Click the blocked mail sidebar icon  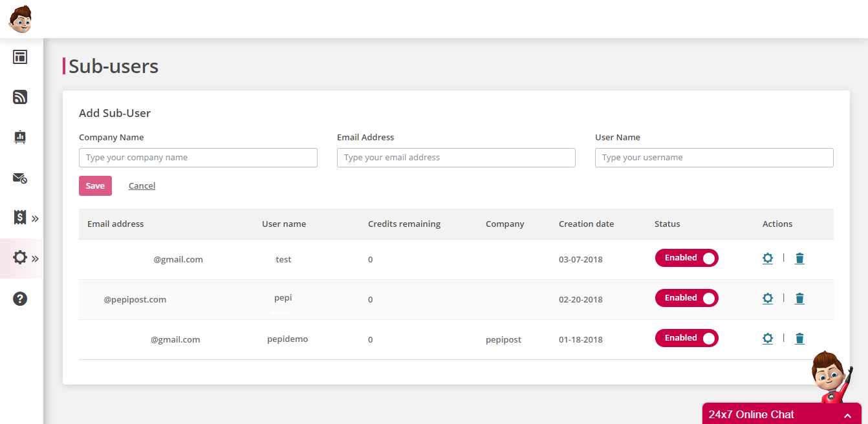coord(20,178)
